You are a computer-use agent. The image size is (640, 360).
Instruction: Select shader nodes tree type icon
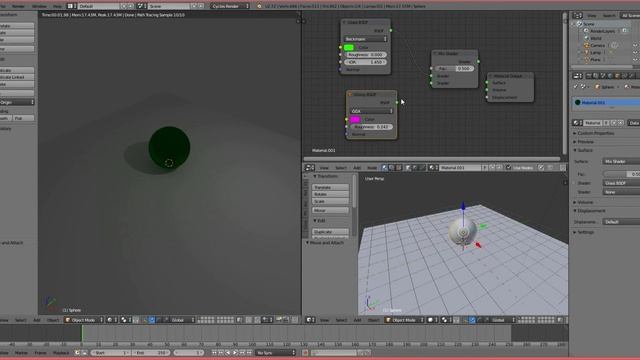(384, 168)
